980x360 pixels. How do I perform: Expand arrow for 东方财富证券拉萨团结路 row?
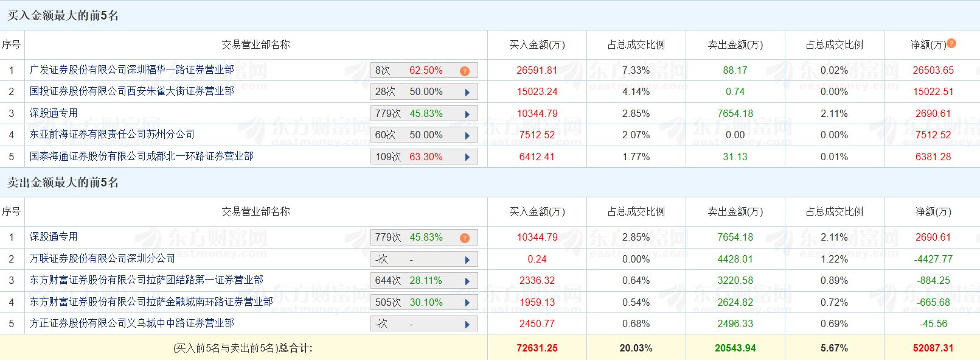(x=467, y=281)
